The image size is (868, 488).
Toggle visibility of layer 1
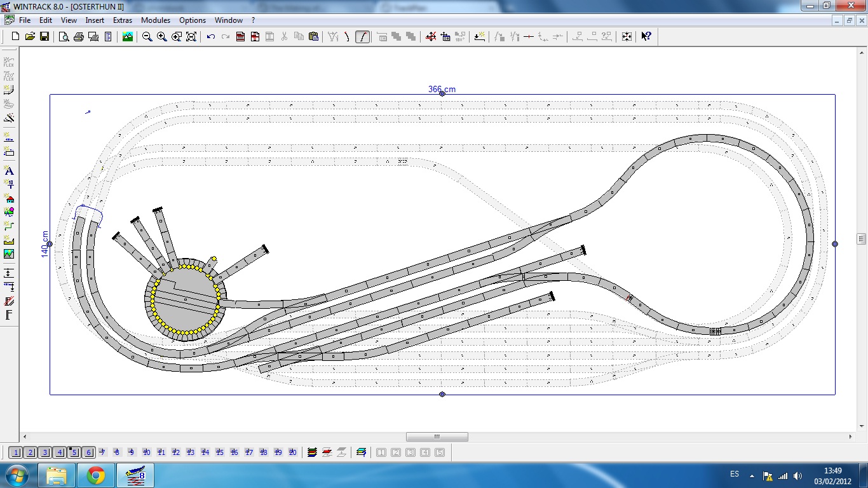click(x=15, y=452)
